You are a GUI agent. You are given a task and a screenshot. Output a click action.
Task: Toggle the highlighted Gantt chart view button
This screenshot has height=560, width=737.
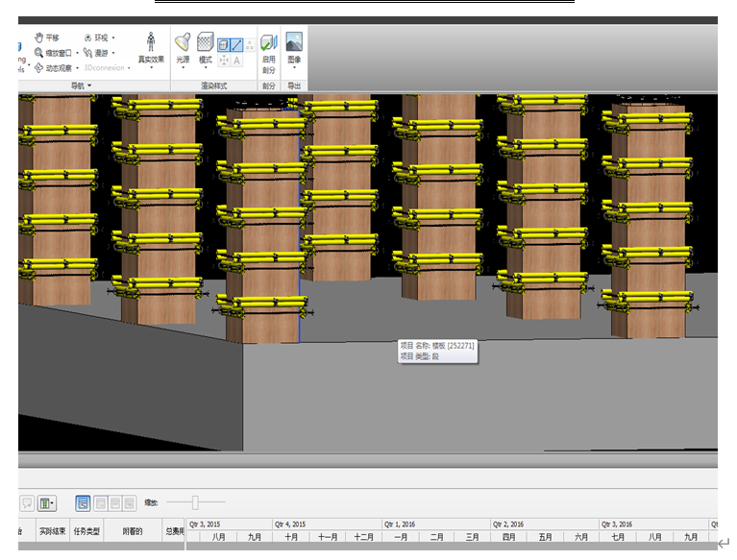tap(83, 503)
